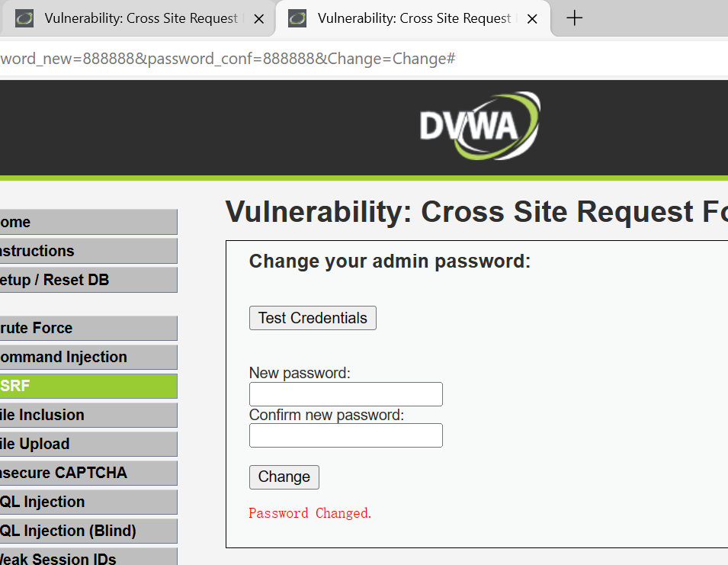Viewport: 728px width, 565px height.
Task: Focus the New password field
Action: [345, 394]
